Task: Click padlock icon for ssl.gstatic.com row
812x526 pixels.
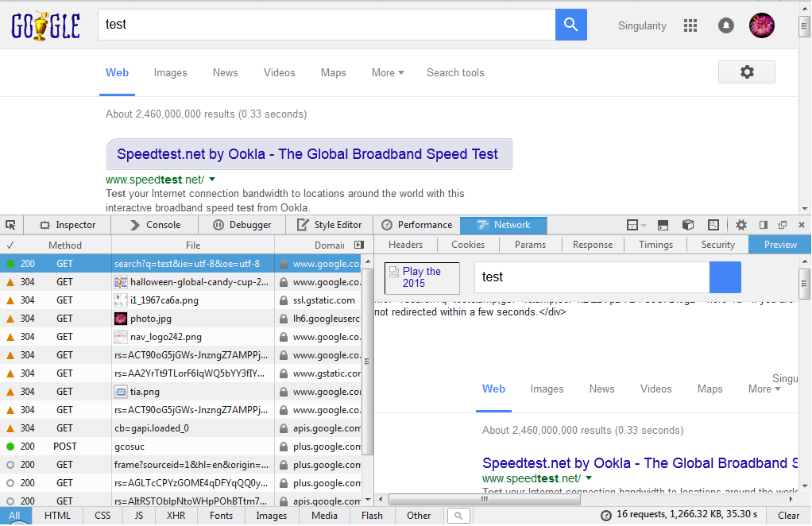Action: point(284,300)
